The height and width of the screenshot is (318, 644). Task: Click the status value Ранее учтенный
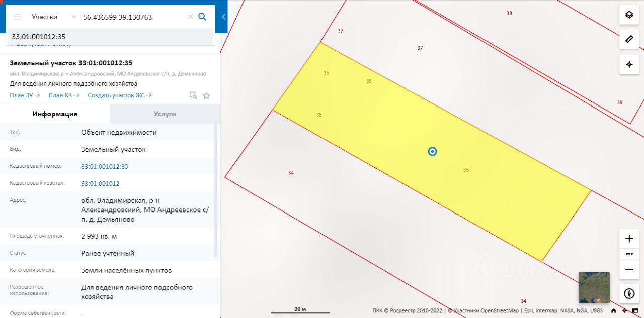point(108,253)
